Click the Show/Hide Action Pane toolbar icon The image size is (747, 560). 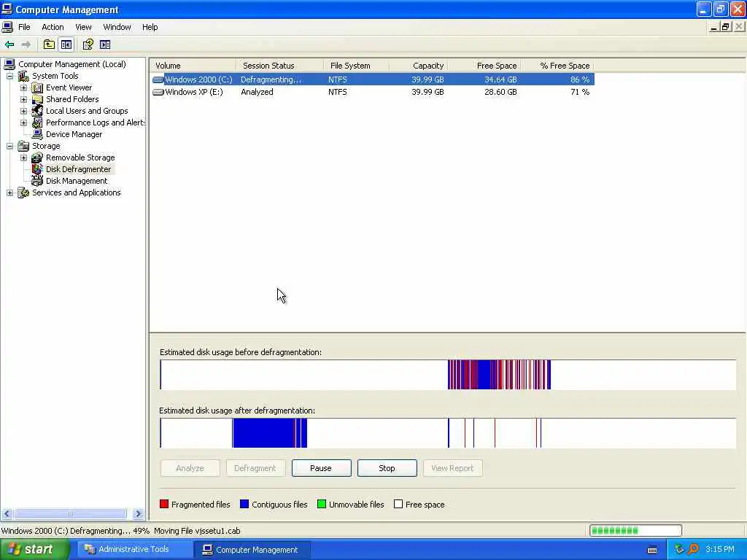(105, 44)
